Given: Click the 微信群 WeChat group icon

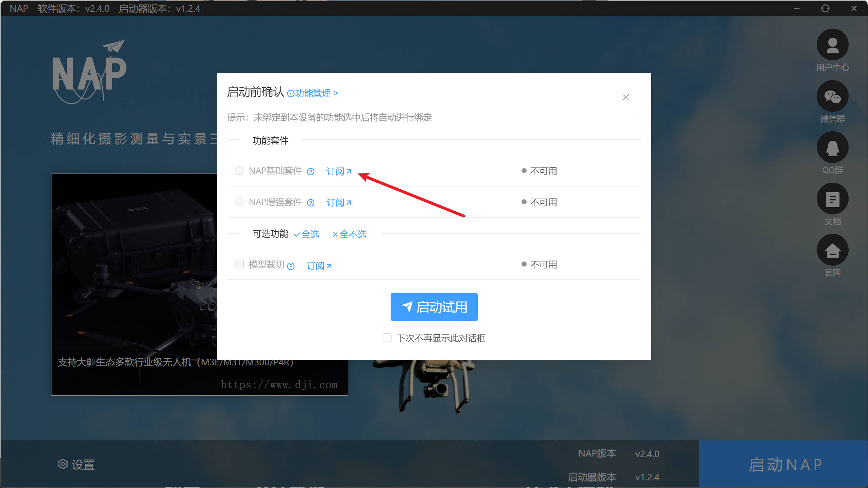Looking at the screenshot, I should pos(832,96).
